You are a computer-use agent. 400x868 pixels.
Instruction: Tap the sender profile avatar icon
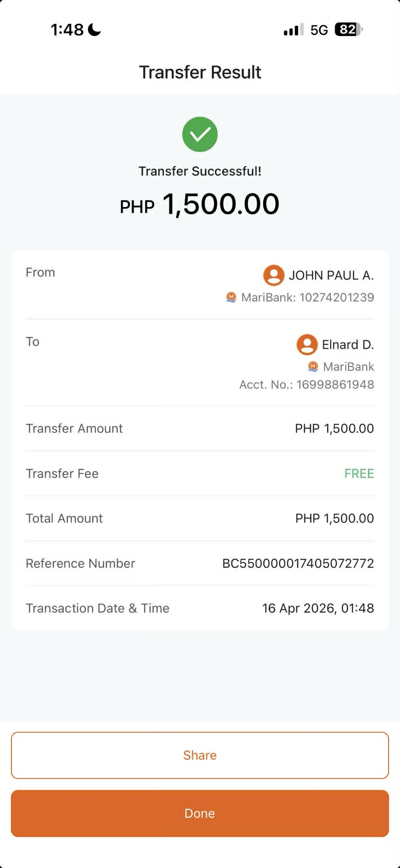click(x=274, y=275)
